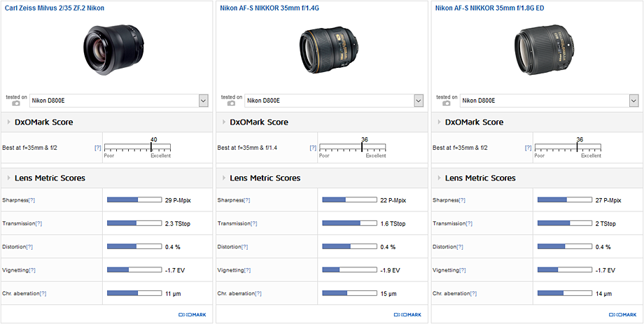Collapse DxOMark Score section of Carl Zeiss panel
644x324 pixels.
coord(8,122)
